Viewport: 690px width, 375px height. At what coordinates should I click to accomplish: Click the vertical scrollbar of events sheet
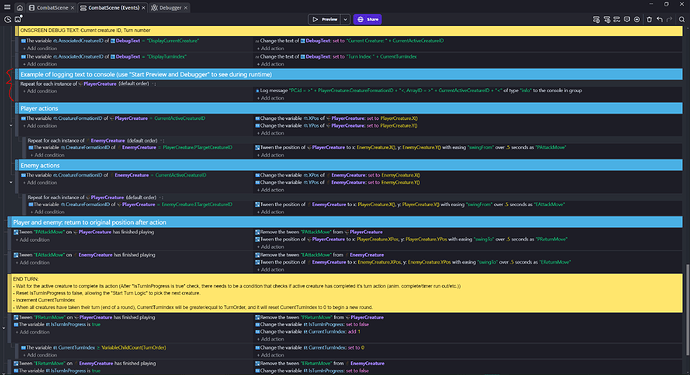click(x=687, y=310)
